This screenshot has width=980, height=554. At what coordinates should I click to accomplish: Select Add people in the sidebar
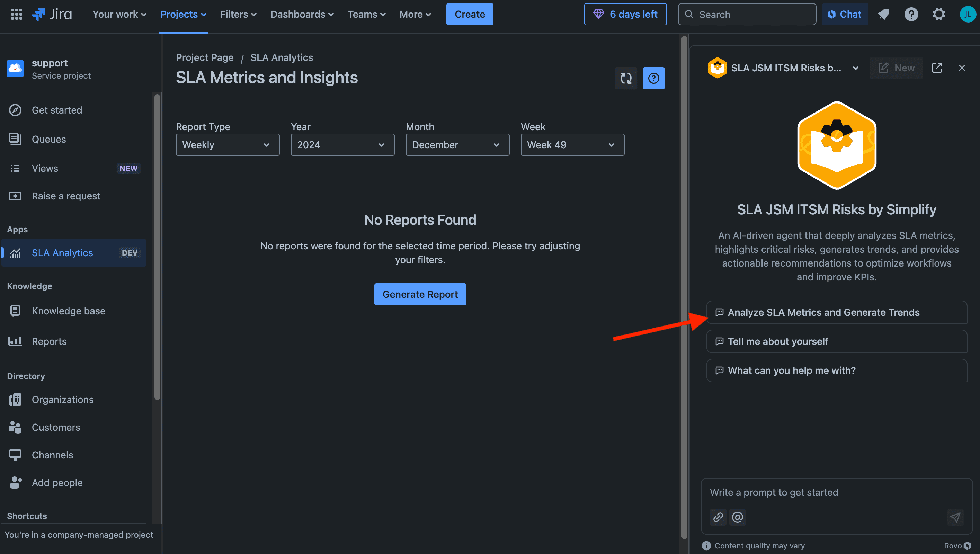[x=74, y=483]
